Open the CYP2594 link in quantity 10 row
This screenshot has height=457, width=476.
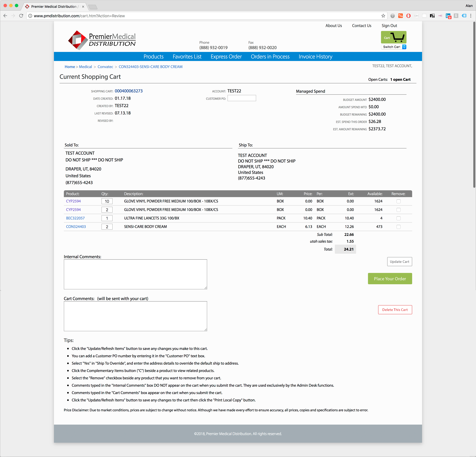73,201
